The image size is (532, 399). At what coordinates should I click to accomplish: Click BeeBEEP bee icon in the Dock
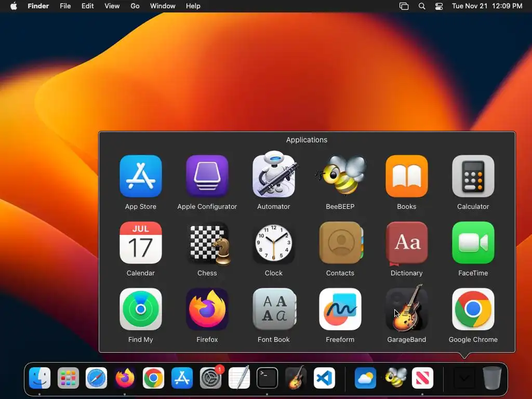point(395,377)
